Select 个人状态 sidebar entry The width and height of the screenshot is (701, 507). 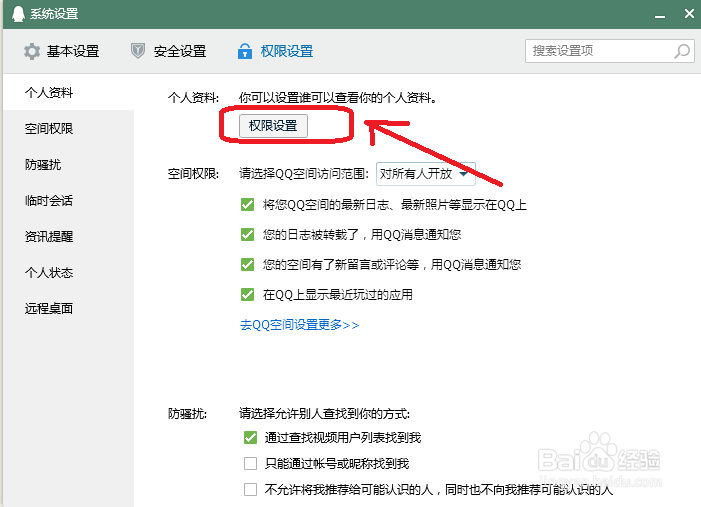point(49,272)
